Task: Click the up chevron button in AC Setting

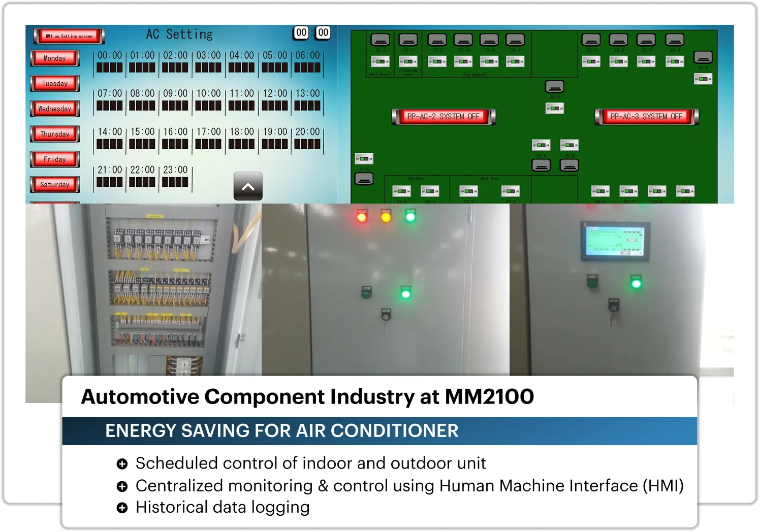Action: pyautogui.click(x=248, y=186)
